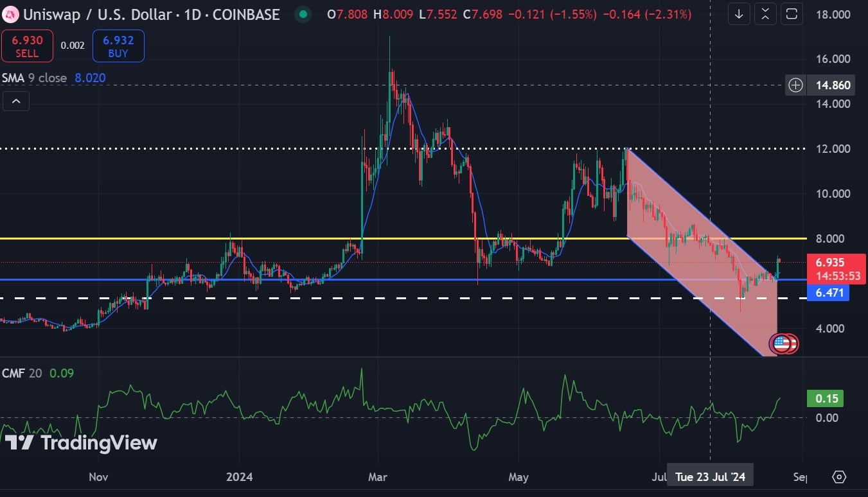This screenshot has width=868, height=497.
Task: Click the 8.020 SMA value
Action: [x=90, y=78]
